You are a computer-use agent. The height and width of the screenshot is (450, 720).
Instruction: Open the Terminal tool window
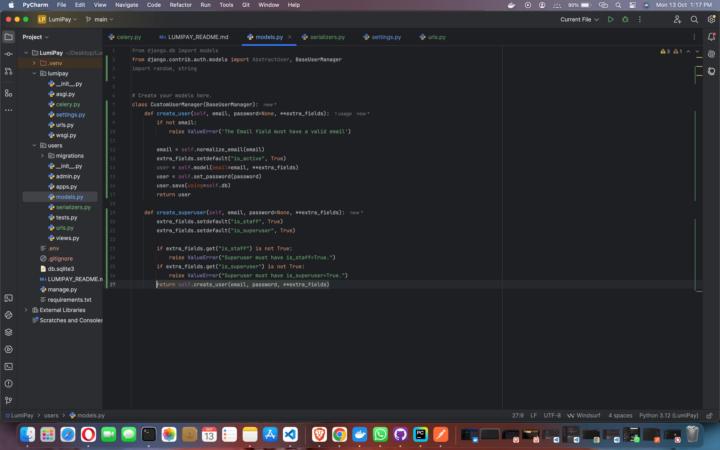pyautogui.click(x=9, y=366)
